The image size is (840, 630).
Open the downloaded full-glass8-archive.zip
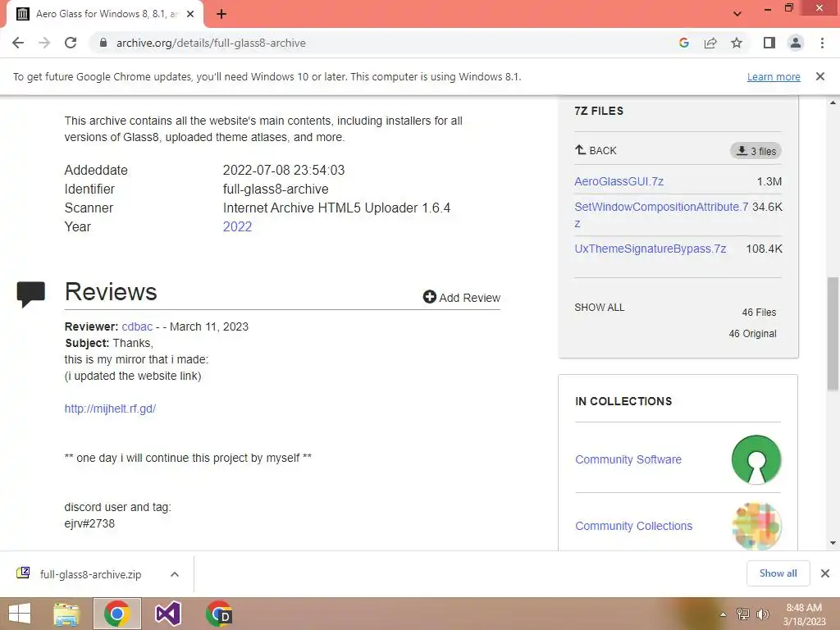(90, 574)
